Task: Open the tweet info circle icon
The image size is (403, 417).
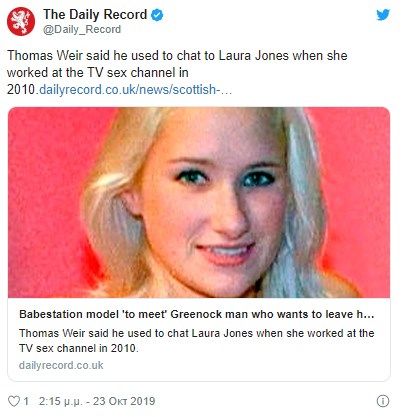Action: click(383, 401)
